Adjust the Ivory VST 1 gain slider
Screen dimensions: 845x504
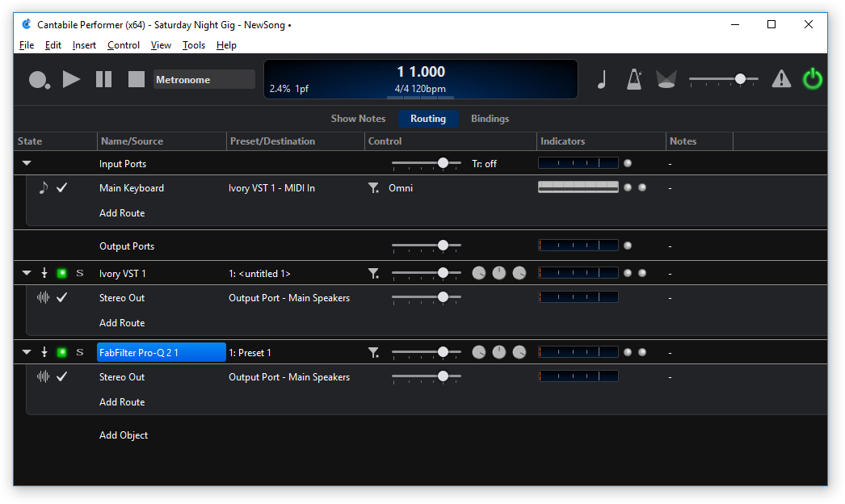pos(427,273)
